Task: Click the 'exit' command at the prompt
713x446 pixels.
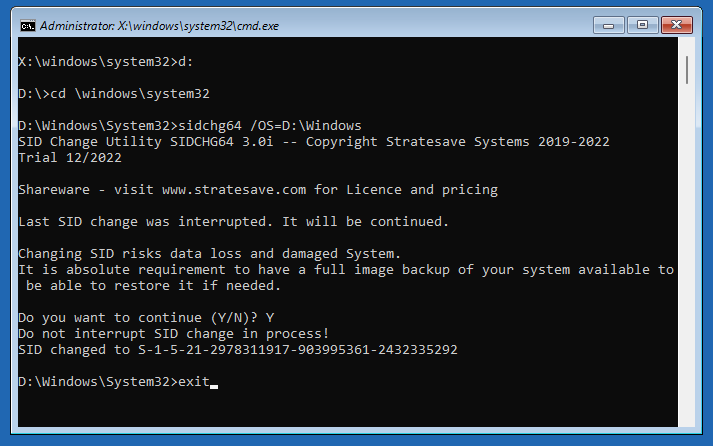Action: point(194,381)
